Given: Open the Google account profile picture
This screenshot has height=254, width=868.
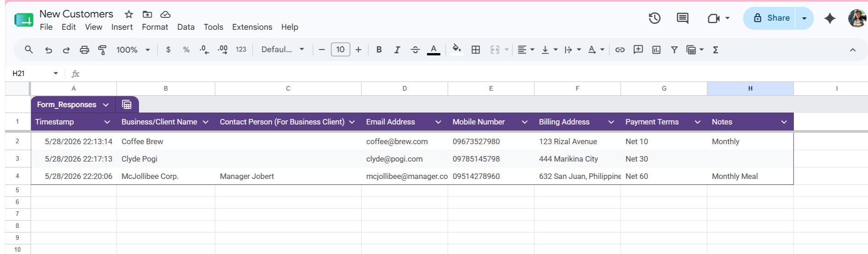Looking at the screenshot, I should [857, 18].
